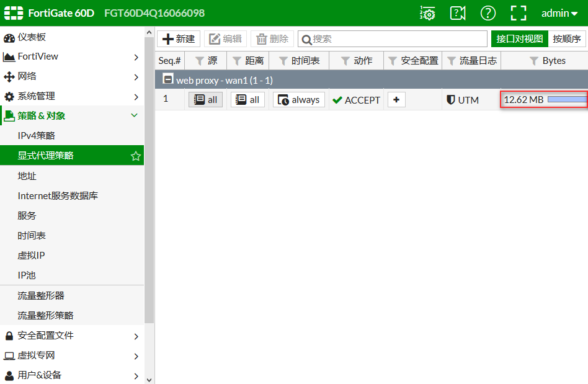Switch to 按顺序 view
The height and width of the screenshot is (384, 588).
tap(567, 38)
